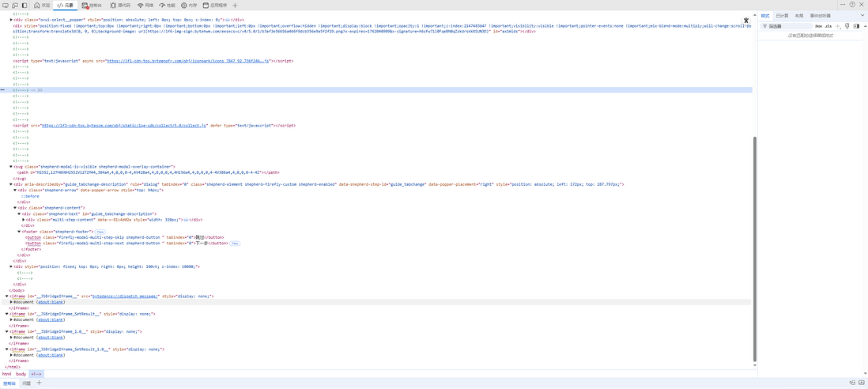Collapse the shepherd-footer footer node
The height and width of the screenshot is (389, 868).
pos(19,232)
